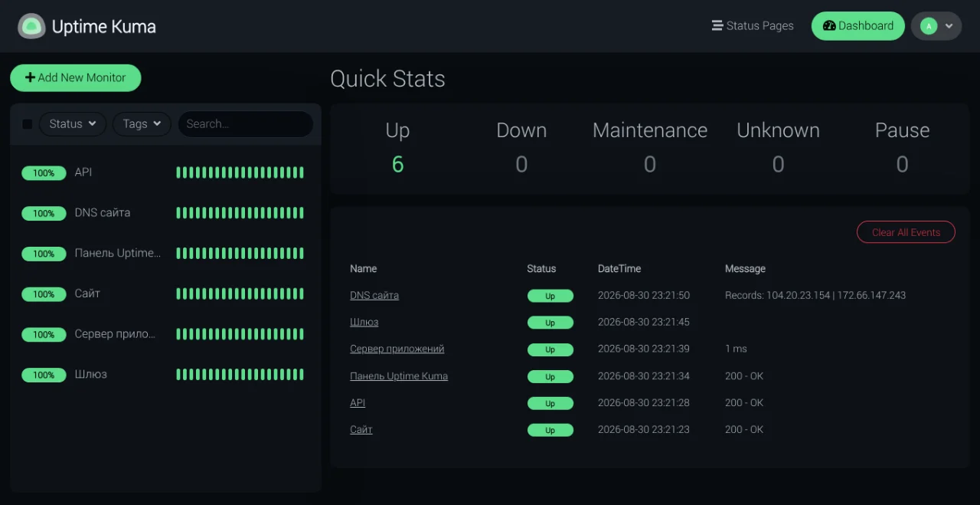The width and height of the screenshot is (980, 505).
Task: Select the API monitor in the list
Action: coord(165,172)
